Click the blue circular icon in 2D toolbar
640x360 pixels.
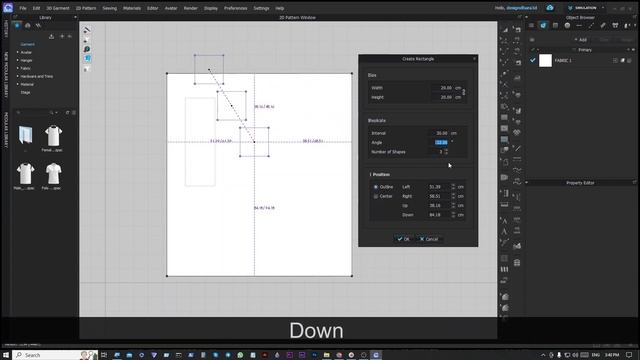87,49
